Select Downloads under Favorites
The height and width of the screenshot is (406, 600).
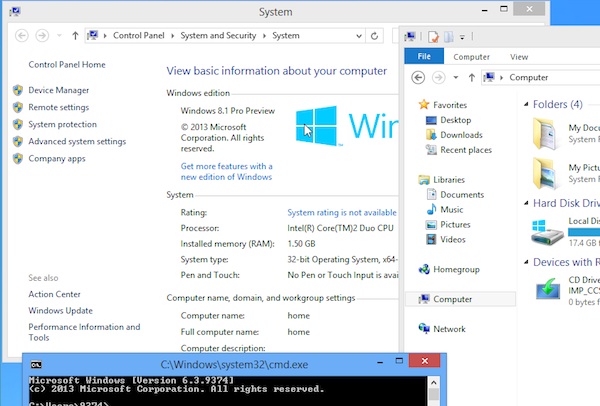tap(461, 135)
